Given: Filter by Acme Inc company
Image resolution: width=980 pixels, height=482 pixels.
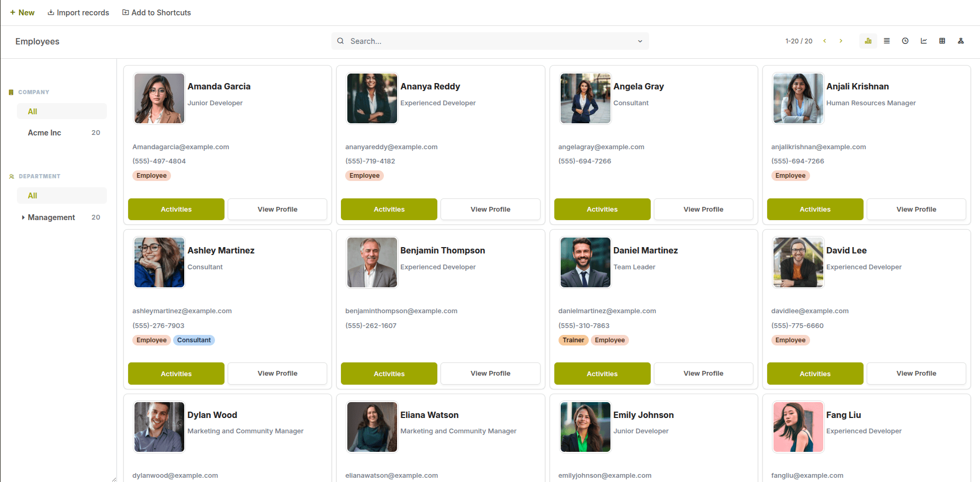Looking at the screenshot, I should tap(44, 133).
